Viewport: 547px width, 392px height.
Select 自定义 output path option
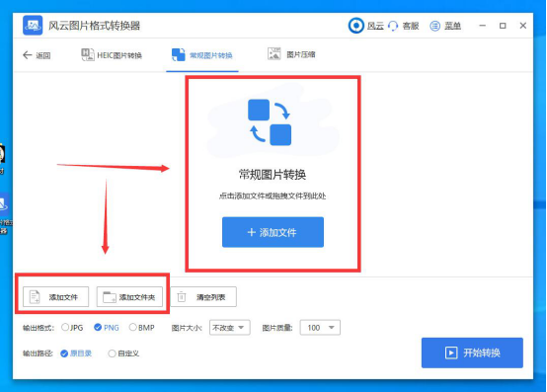coord(123,353)
